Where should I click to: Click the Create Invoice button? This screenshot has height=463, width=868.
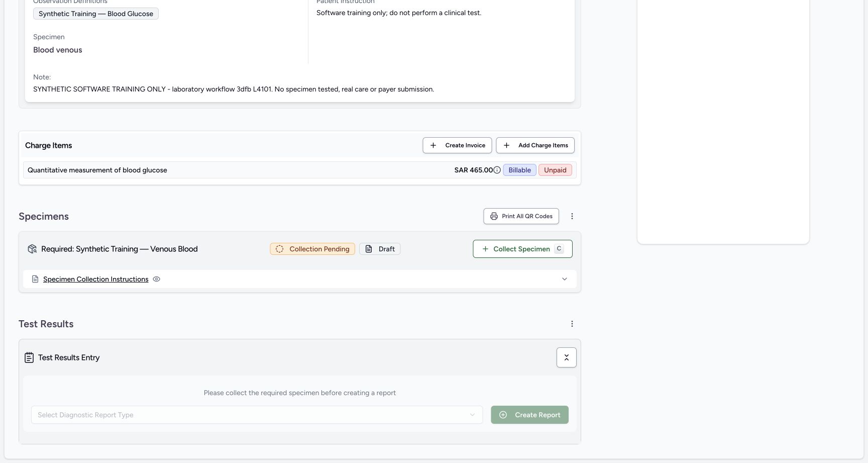457,145
